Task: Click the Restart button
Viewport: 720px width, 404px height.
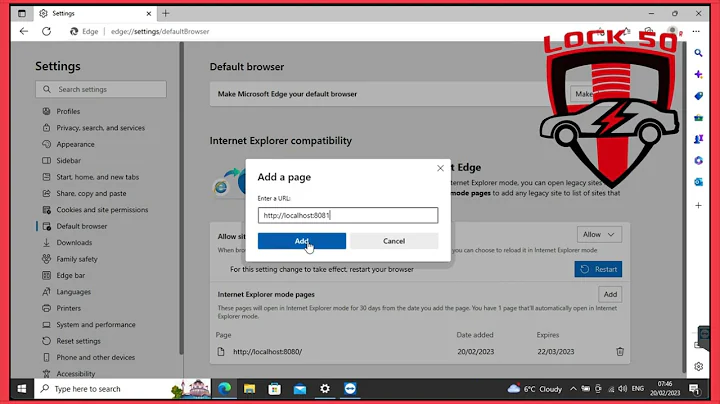Action: coord(598,269)
